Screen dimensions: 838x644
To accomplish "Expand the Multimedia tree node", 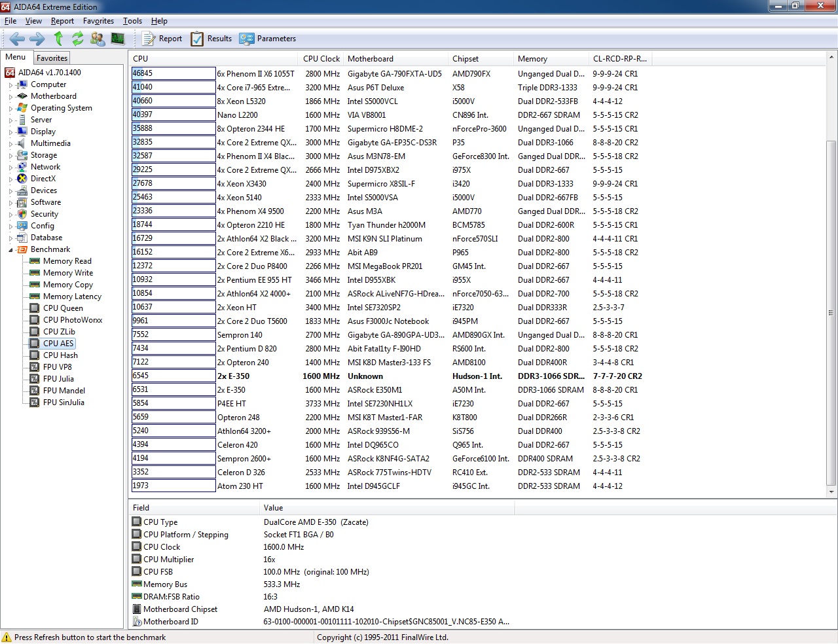I will click(x=10, y=144).
